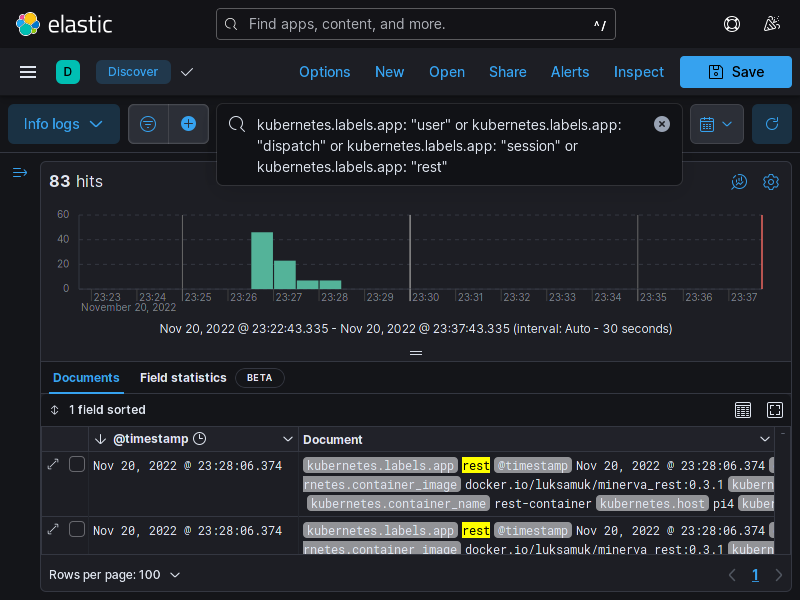Open the filter options icon
Screen dimensions: 800x600
click(148, 124)
